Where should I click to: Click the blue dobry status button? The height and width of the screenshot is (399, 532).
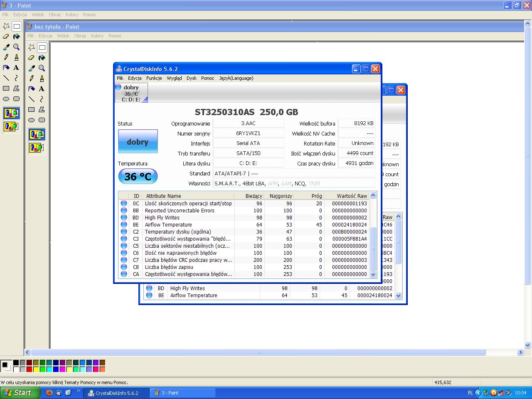click(x=138, y=142)
